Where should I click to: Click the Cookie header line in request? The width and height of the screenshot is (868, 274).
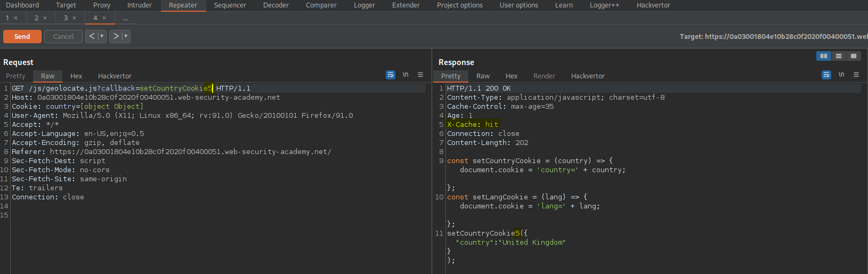point(78,107)
